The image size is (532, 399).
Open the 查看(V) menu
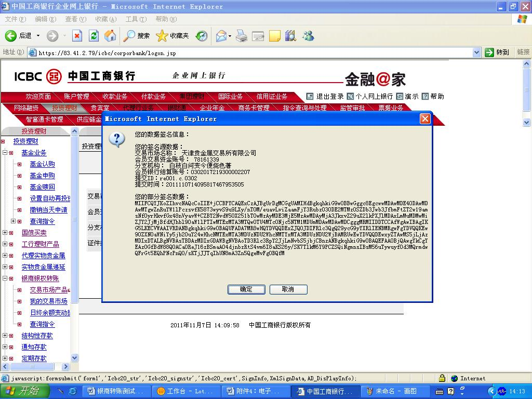click(x=76, y=19)
